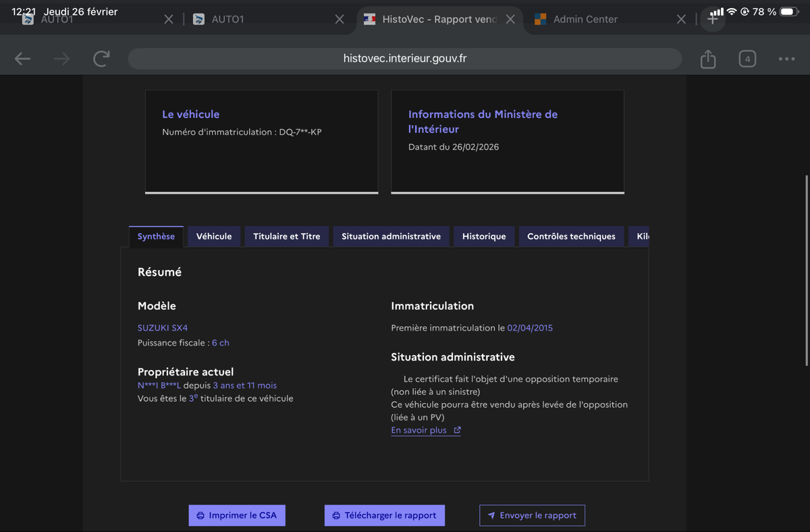Click the Imprimer le CSA button
Image resolution: width=810 pixels, height=532 pixels.
(x=237, y=515)
